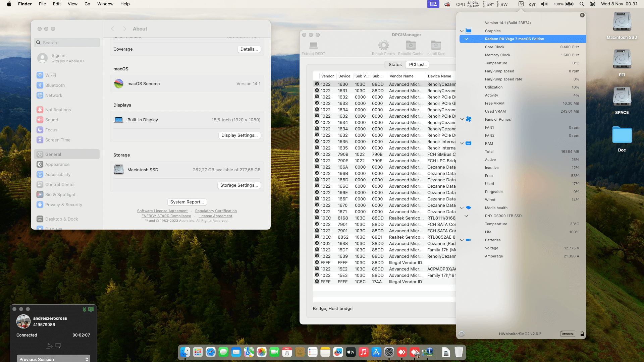Collapse the Graphics section in HWMonitor

[x=462, y=31]
